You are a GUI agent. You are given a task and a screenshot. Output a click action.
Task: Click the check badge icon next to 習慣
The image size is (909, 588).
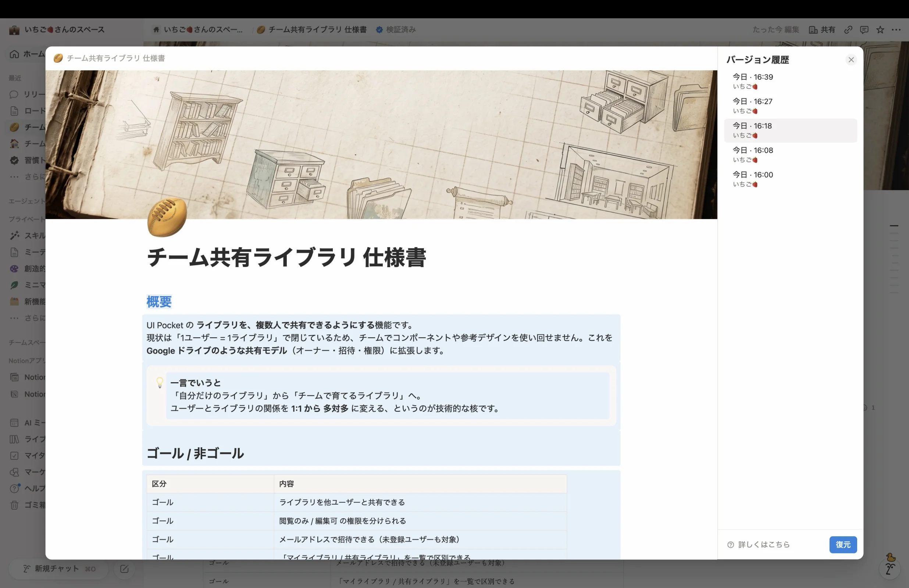point(14,160)
